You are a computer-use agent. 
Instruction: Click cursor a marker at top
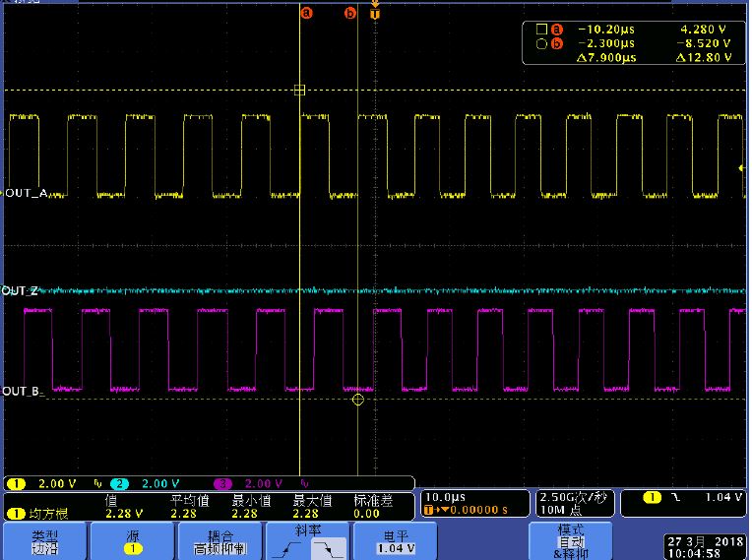306,13
